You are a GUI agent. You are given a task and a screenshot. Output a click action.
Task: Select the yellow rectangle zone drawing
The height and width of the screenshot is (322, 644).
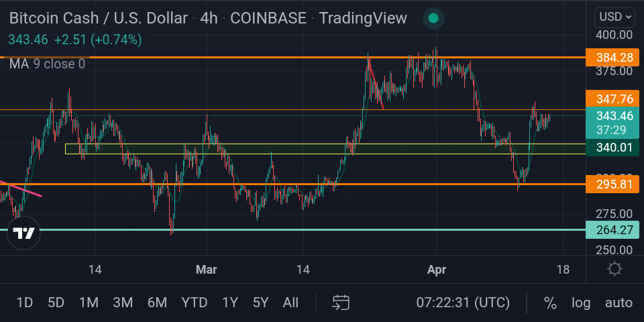point(325,149)
